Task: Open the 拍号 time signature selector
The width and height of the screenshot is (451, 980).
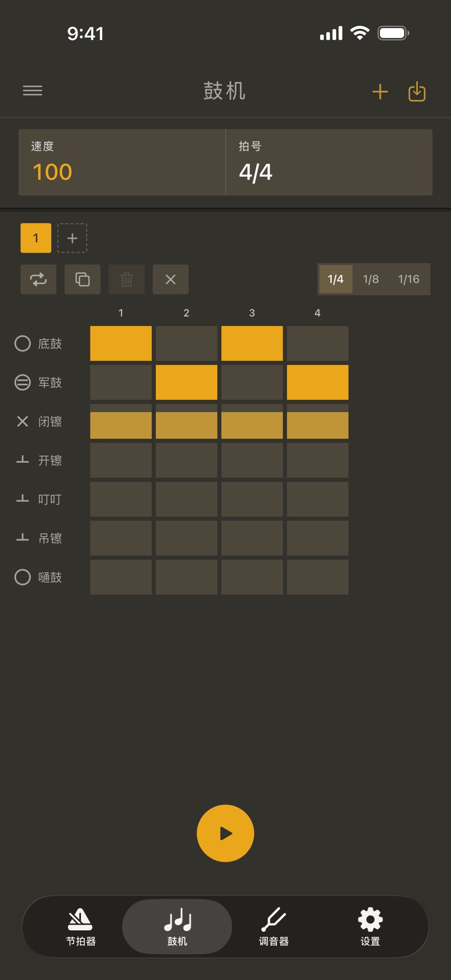Action: pyautogui.click(x=329, y=162)
